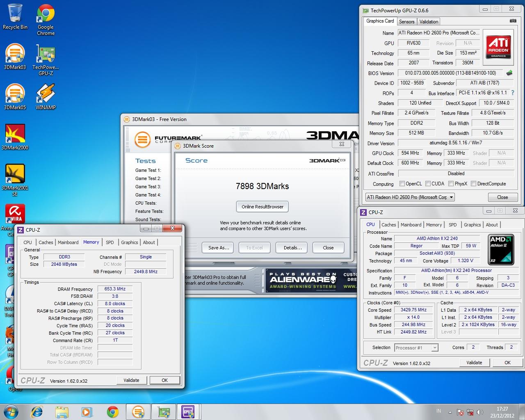
Task: Show hidden tray icons arrow
Action: (x=450, y=412)
